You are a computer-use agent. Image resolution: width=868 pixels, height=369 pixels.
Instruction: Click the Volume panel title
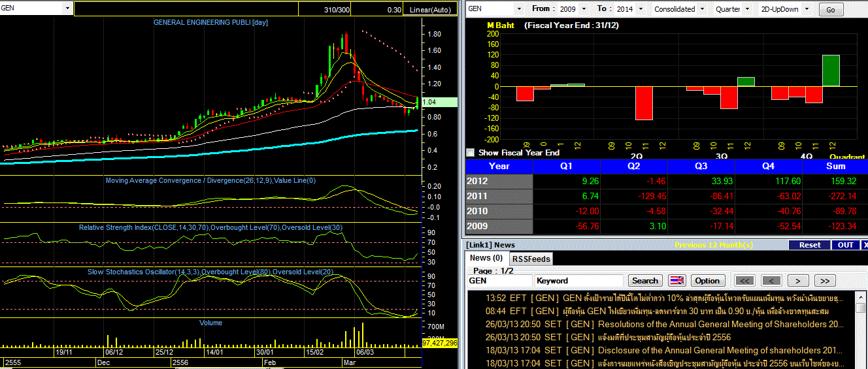click(x=210, y=323)
